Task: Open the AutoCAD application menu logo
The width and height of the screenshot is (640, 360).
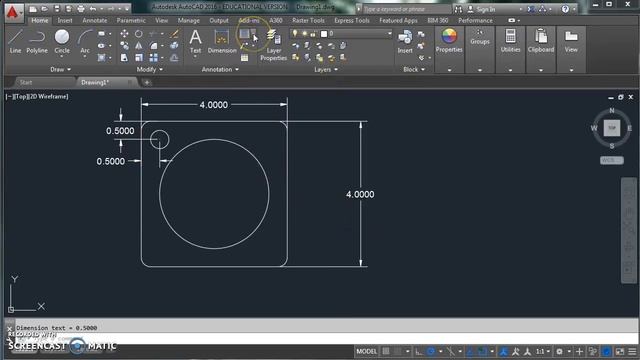Action: pyautogui.click(x=13, y=12)
